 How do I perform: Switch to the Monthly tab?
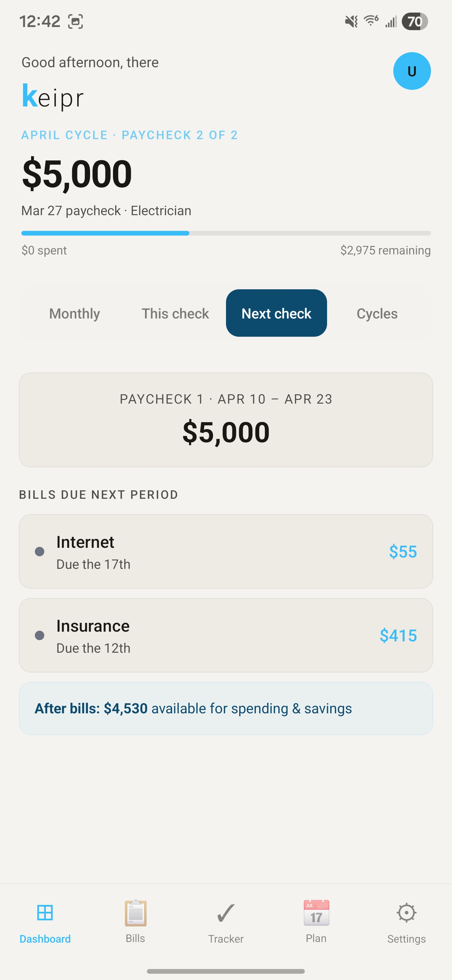pyautogui.click(x=74, y=313)
